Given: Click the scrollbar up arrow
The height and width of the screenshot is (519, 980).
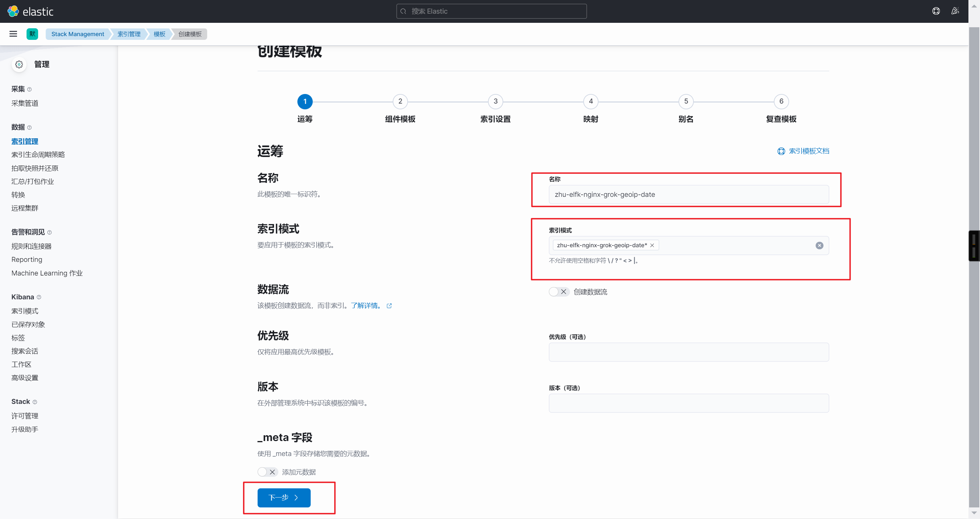Looking at the screenshot, I should click(x=974, y=6).
